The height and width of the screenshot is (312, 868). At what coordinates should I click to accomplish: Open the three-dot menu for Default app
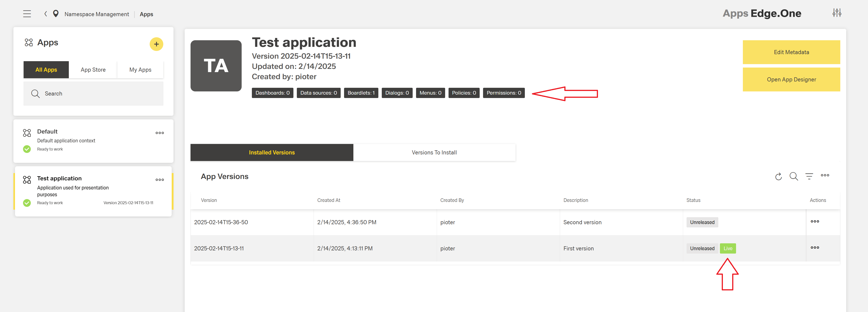coord(159,133)
